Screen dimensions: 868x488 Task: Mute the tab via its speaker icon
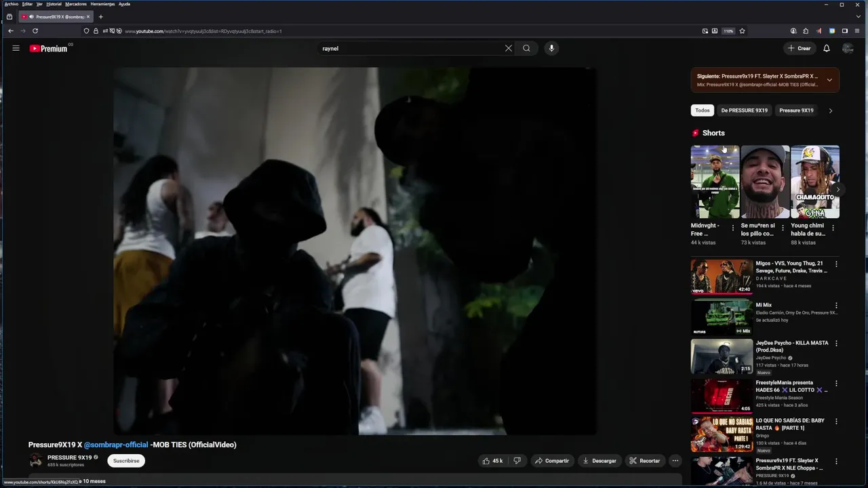(31, 16)
